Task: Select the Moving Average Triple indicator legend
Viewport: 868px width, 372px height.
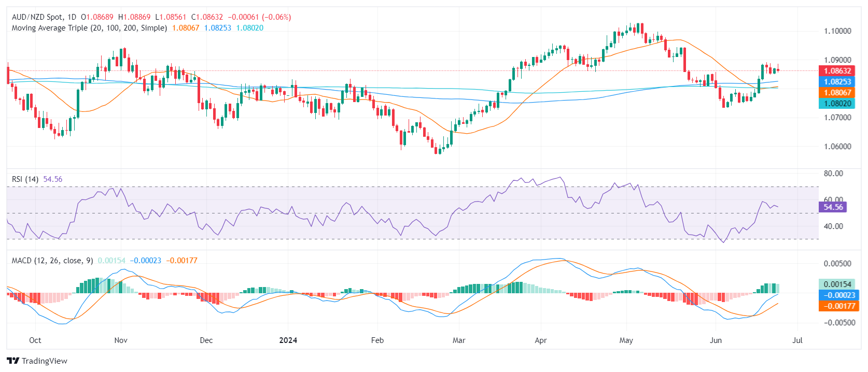Action: 89,28
